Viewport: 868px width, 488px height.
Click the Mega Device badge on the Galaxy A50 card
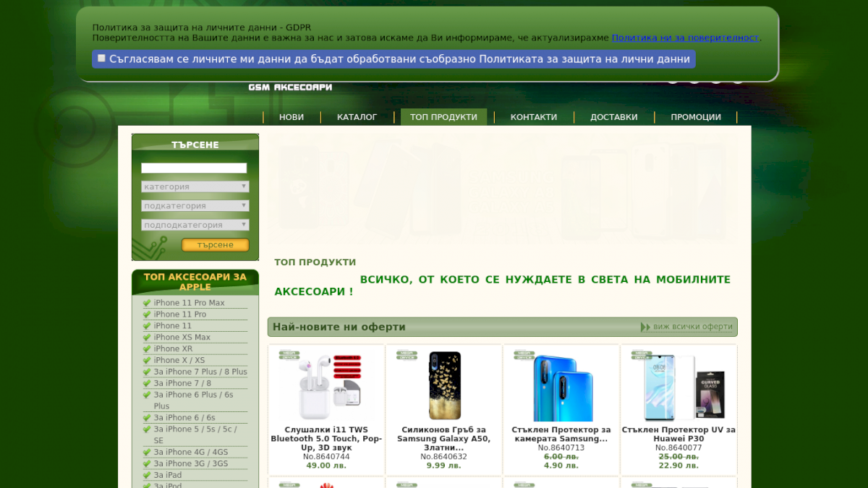[407, 355]
